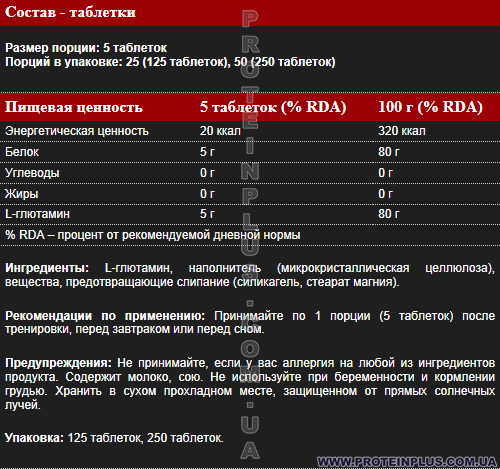Click the '5 таблеток (% RDA)' column header
This screenshot has height=469, width=500.
point(273,107)
